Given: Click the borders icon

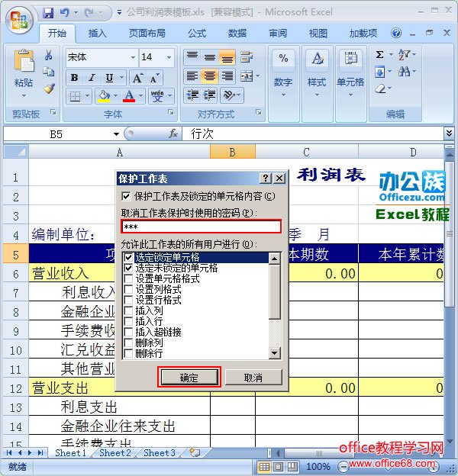Looking at the screenshot, I should [x=75, y=96].
